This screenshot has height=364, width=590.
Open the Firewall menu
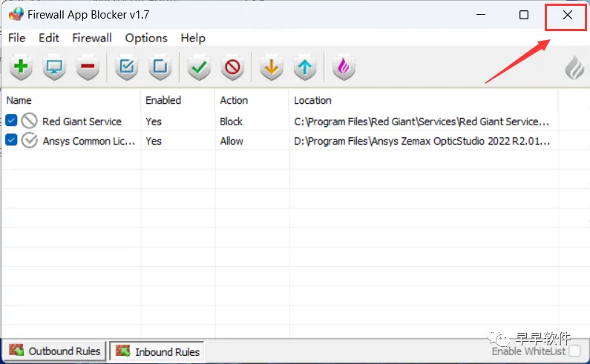click(x=92, y=38)
